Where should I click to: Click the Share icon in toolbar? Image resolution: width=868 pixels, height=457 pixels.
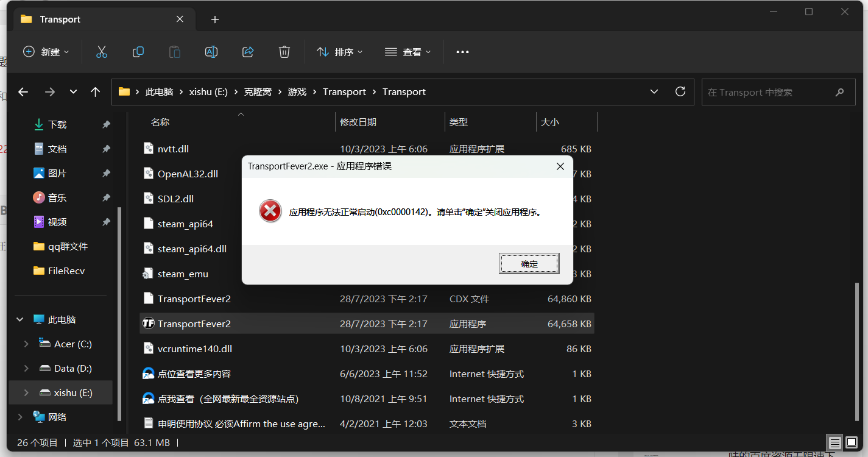point(248,52)
